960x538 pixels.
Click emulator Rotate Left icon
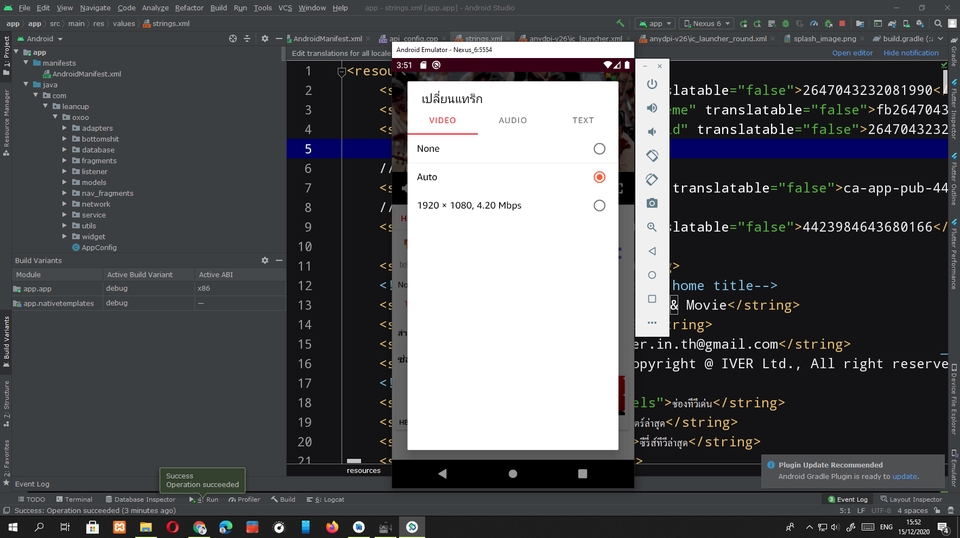pyautogui.click(x=652, y=155)
